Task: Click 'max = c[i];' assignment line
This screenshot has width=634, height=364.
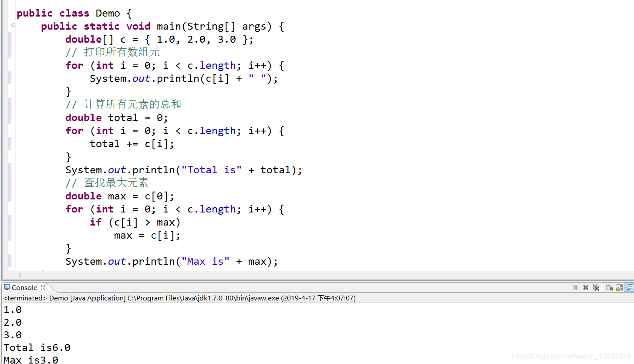Action: [x=147, y=235]
